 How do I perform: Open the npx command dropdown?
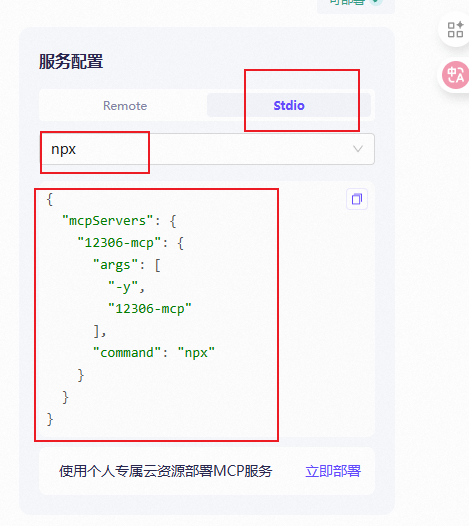207,149
